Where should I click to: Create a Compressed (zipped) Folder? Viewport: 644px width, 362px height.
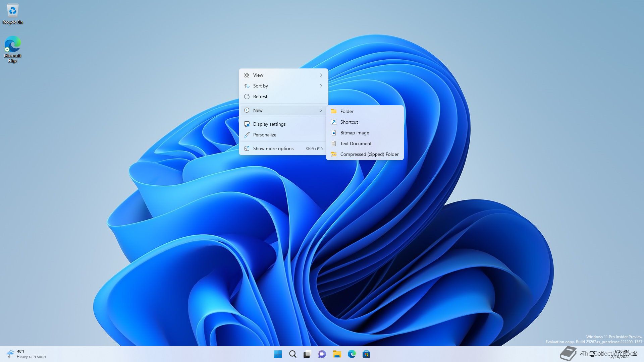pyautogui.click(x=365, y=154)
